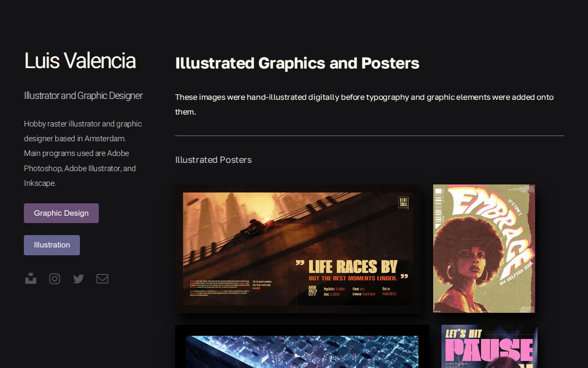Click the Luis Valencia site title
This screenshot has height=368, width=588.
[80, 60]
